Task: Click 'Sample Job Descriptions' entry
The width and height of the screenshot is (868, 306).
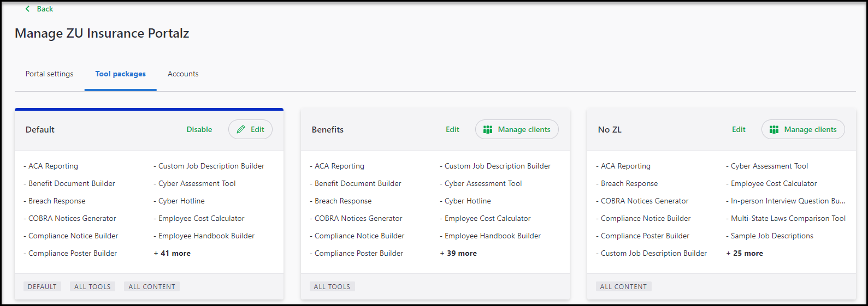Action: [x=772, y=236]
